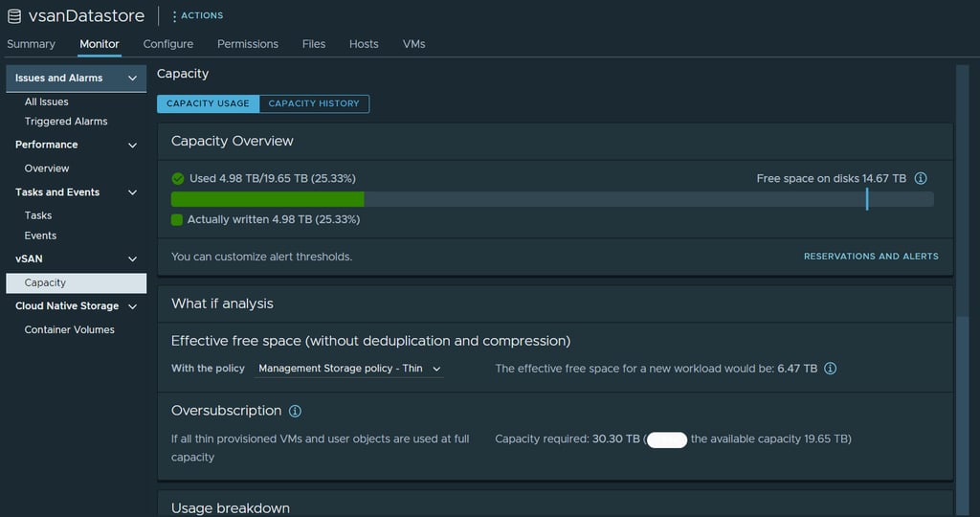Image resolution: width=980 pixels, height=517 pixels.
Task: Click info icon beside free space on disks
Action: [921, 178]
